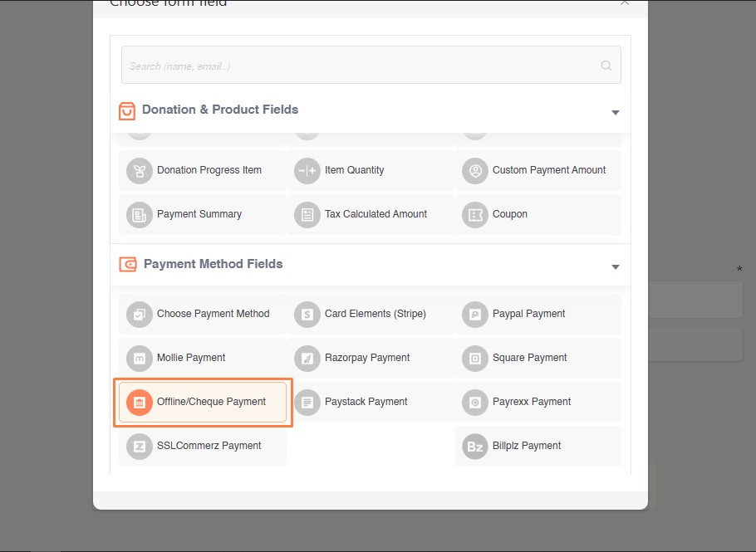Collapse the Donation & Product Fields section
The width and height of the screenshot is (756, 552).
pos(616,112)
